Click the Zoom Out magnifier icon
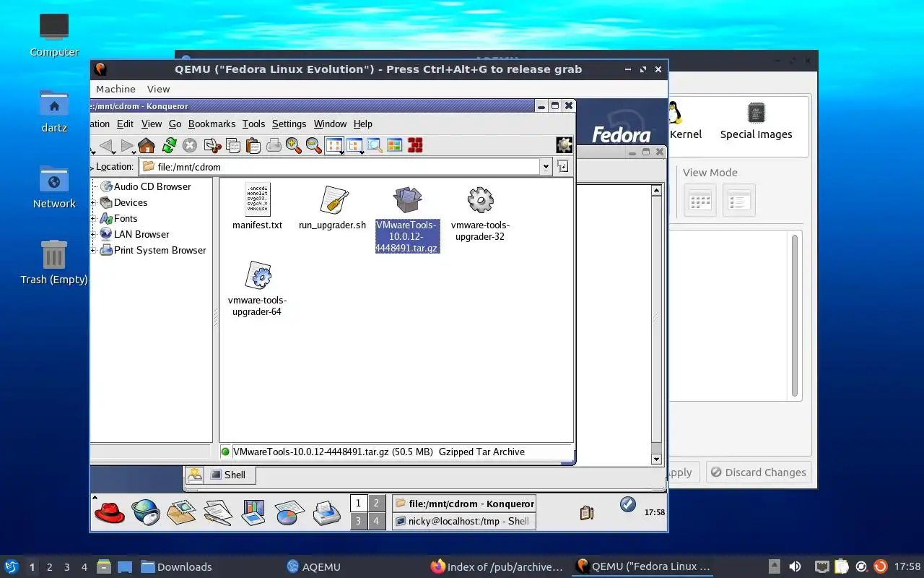The width and height of the screenshot is (924, 578). pos(313,146)
